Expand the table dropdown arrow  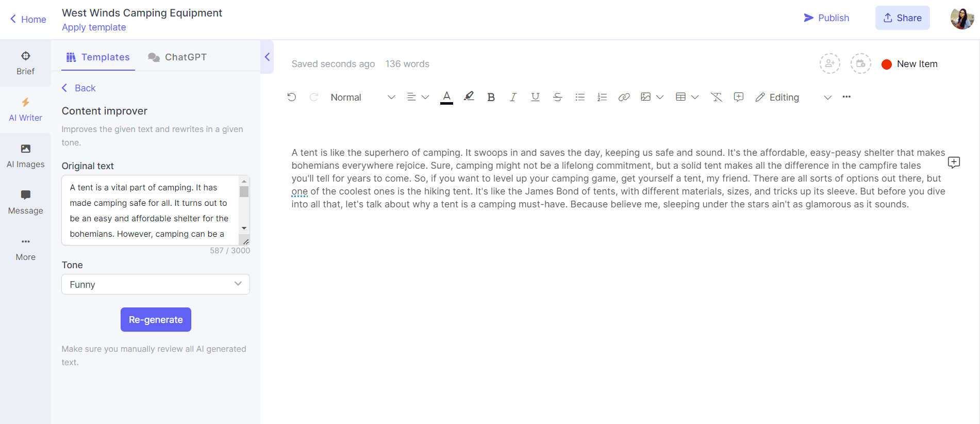tap(695, 97)
